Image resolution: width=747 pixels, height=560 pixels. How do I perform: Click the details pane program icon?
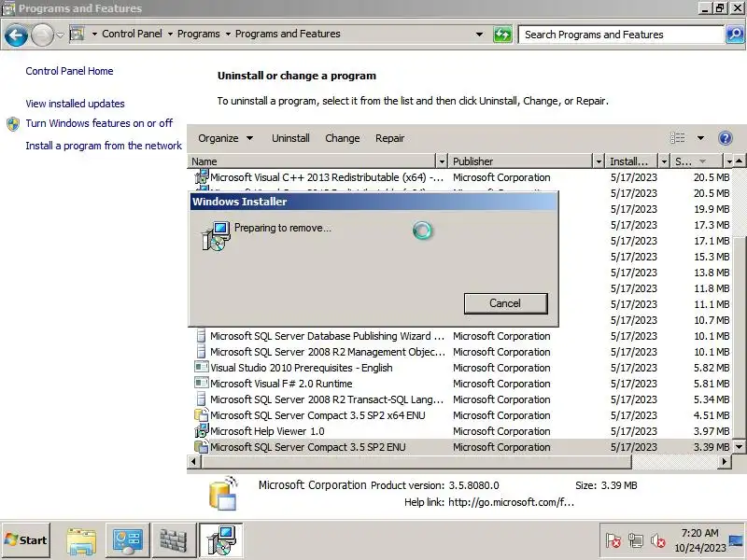223,493
